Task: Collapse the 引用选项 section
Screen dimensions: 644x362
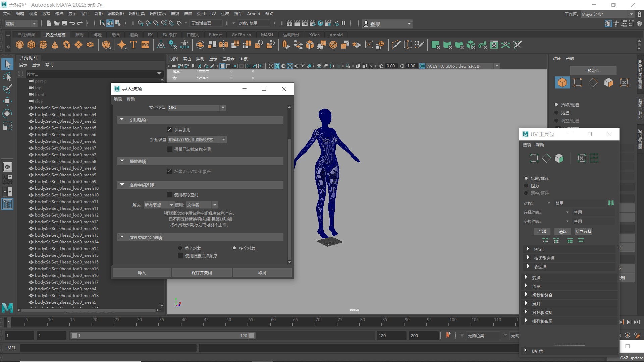Action: (x=122, y=120)
